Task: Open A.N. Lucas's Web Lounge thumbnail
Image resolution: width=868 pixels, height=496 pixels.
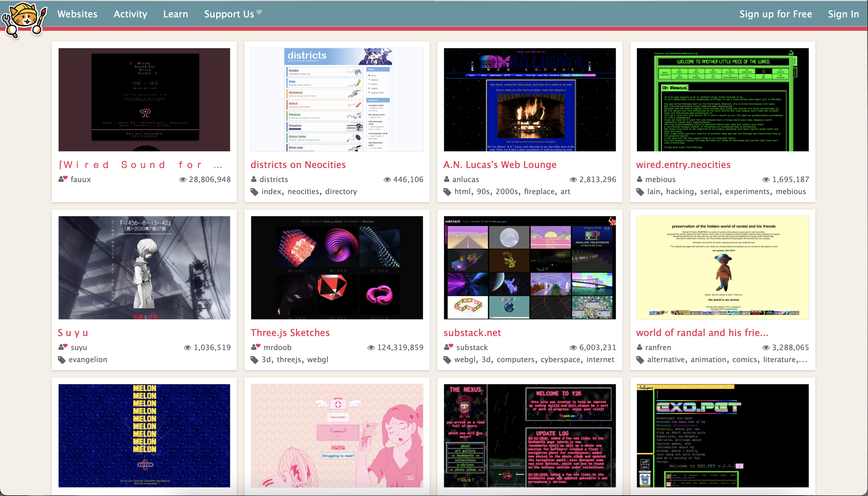Action: click(529, 99)
